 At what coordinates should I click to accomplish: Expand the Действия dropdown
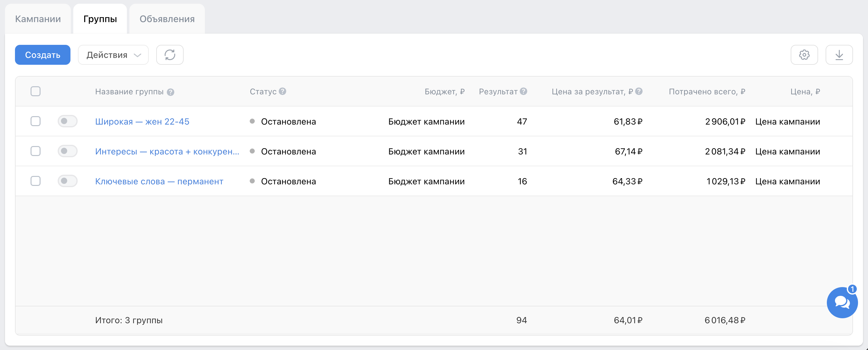point(113,54)
